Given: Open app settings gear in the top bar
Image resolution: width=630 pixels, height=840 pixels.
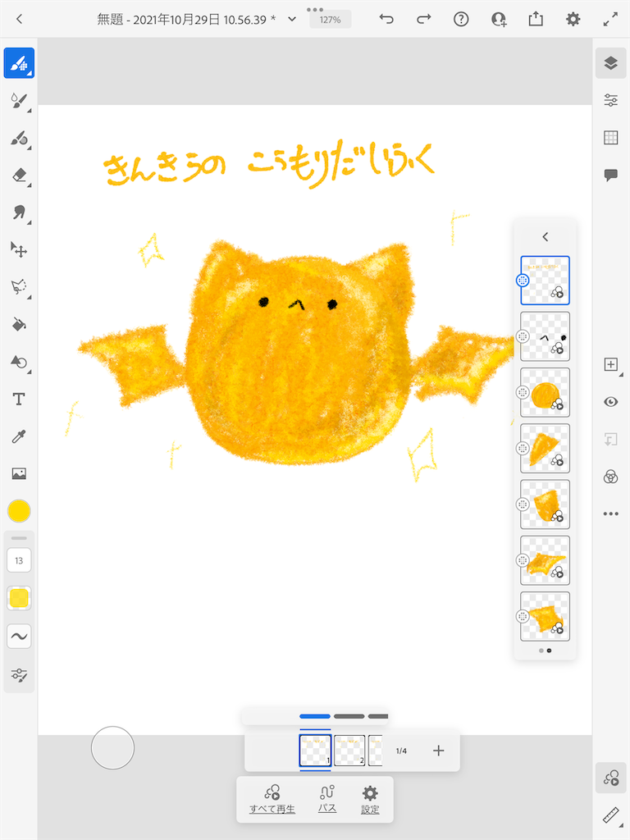Looking at the screenshot, I should click(573, 20).
